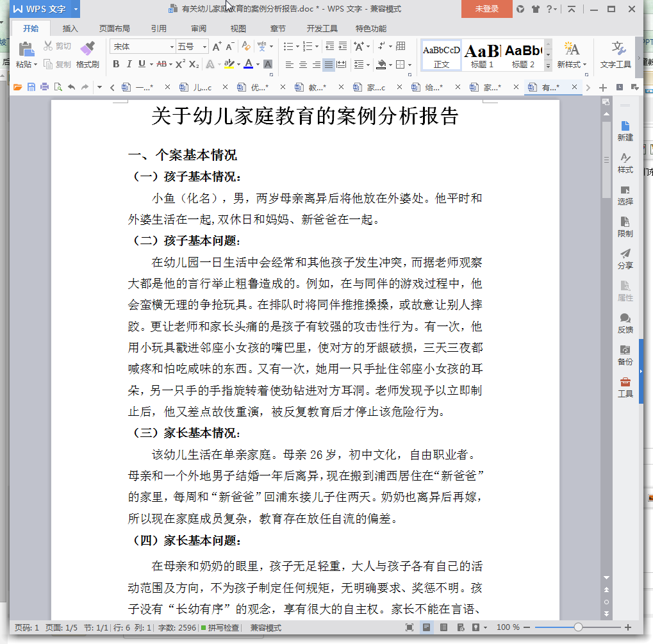Viewport: 653px width, 644px height.
Task: Click the print icon in quick access bar
Action: [44, 87]
